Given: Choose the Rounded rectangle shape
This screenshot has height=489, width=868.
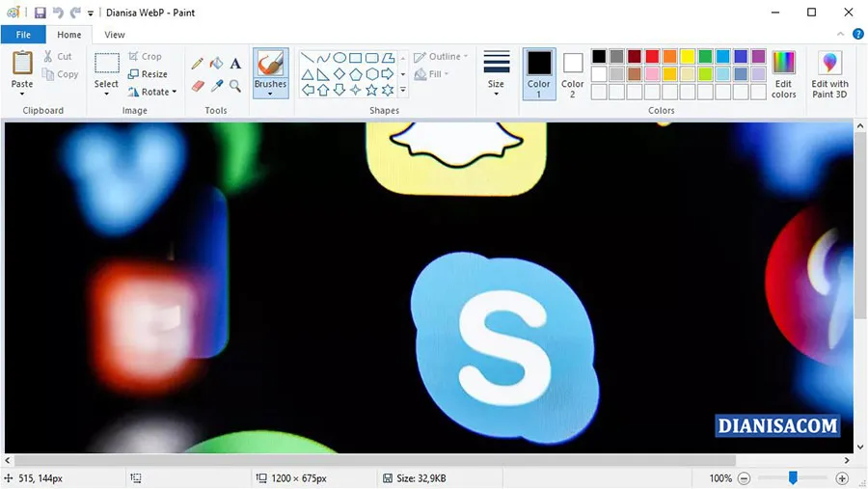Looking at the screenshot, I should [x=371, y=58].
